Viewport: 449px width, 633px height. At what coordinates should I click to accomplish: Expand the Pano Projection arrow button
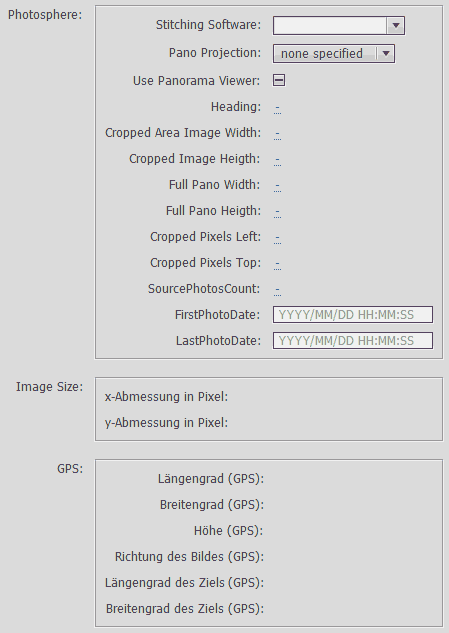pos(386,54)
